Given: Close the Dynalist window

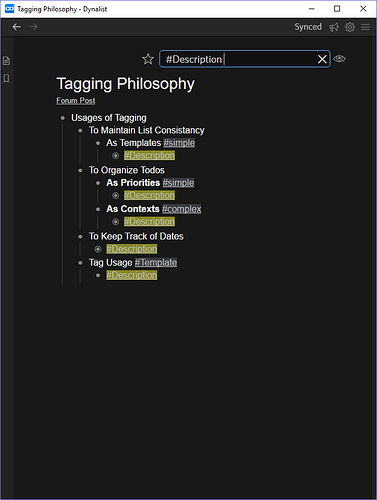Looking at the screenshot, I should click(363, 9).
